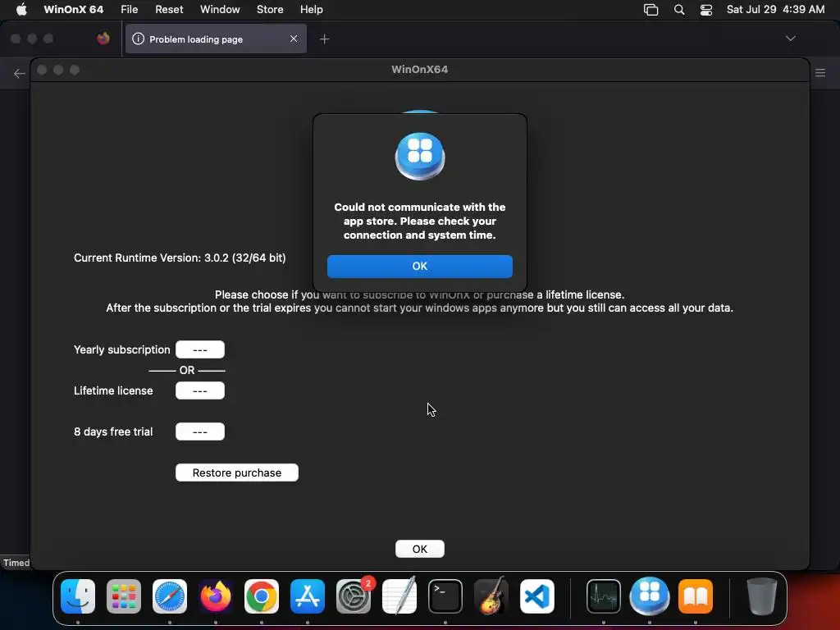Close the Problem loading page tab
840x630 pixels.
coord(294,39)
